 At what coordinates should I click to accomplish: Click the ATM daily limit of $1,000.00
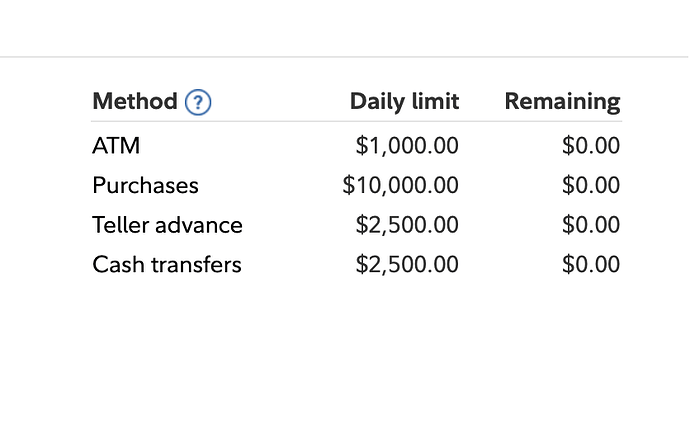(407, 146)
